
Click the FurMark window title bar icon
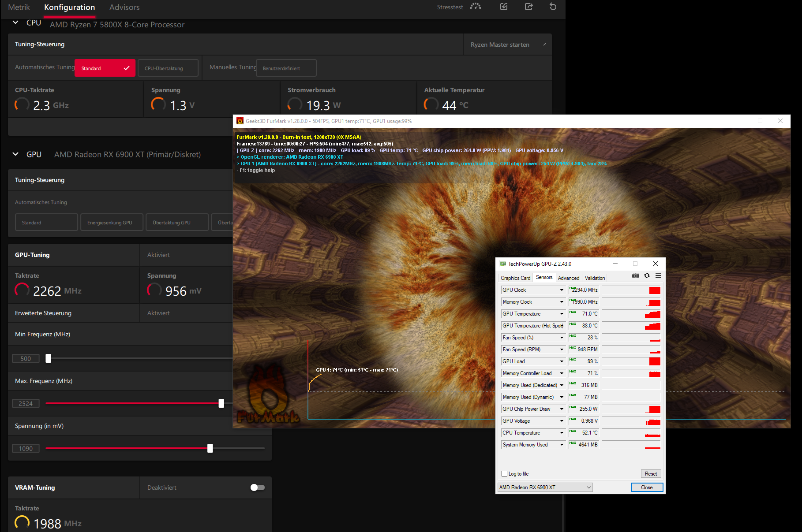pos(240,121)
